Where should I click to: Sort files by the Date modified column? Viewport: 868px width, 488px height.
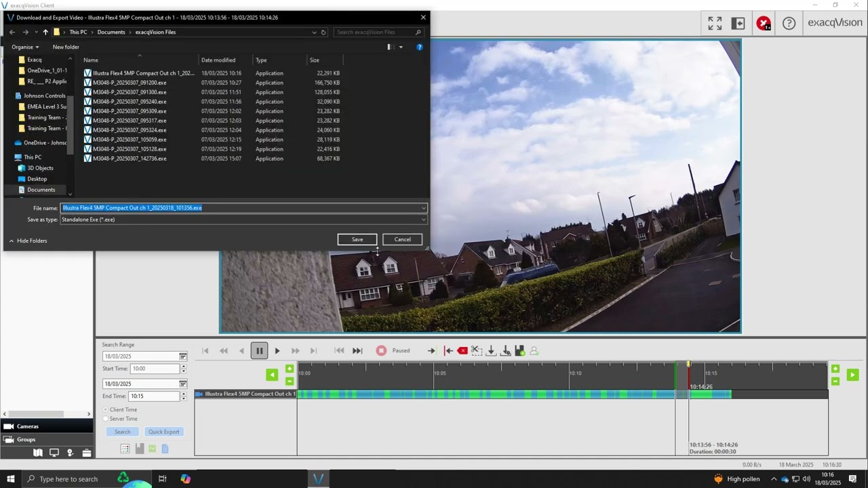click(225, 60)
